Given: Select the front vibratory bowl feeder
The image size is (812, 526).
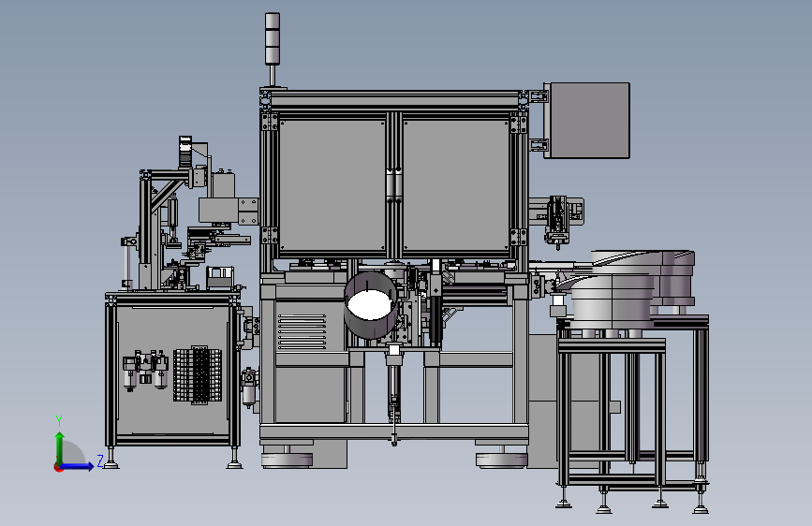Looking at the screenshot, I should (x=611, y=303).
